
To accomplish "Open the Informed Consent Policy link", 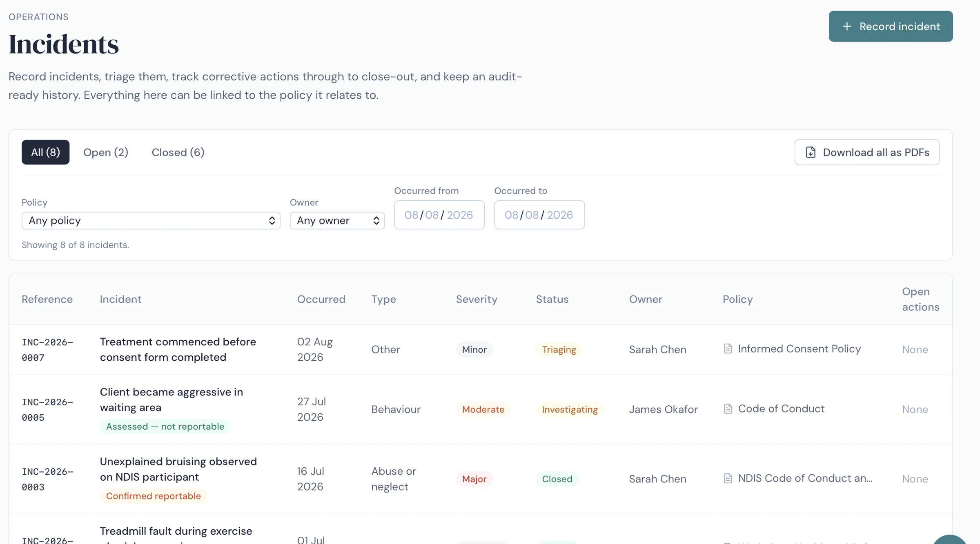I will (799, 349).
